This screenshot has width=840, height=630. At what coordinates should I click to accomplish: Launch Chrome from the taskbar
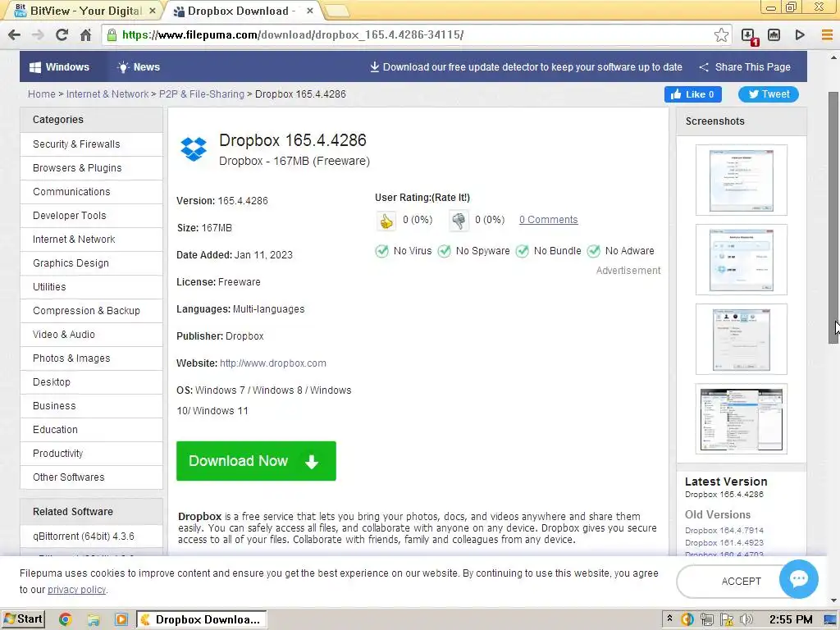coord(66,619)
